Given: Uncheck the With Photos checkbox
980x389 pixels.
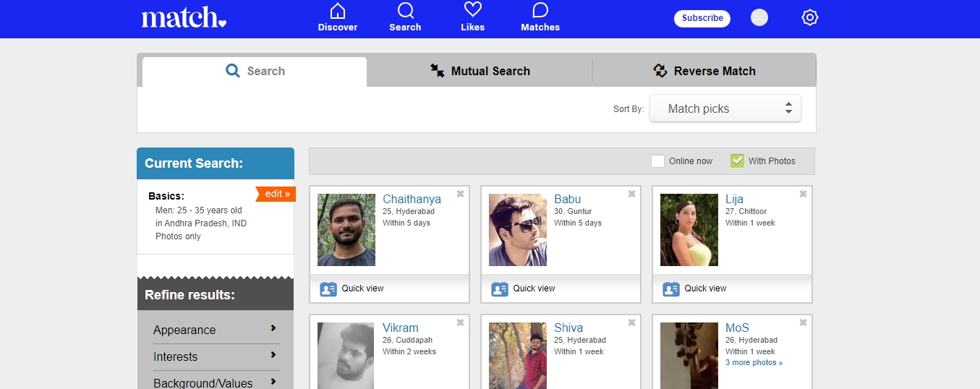Looking at the screenshot, I should (x=737, y=161).
